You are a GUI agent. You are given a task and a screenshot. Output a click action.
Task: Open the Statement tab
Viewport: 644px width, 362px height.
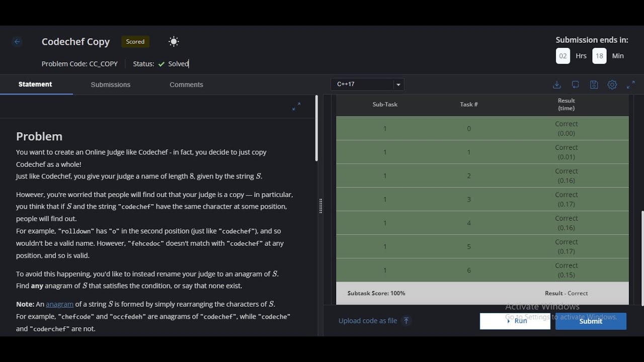(x=35, y=84)
